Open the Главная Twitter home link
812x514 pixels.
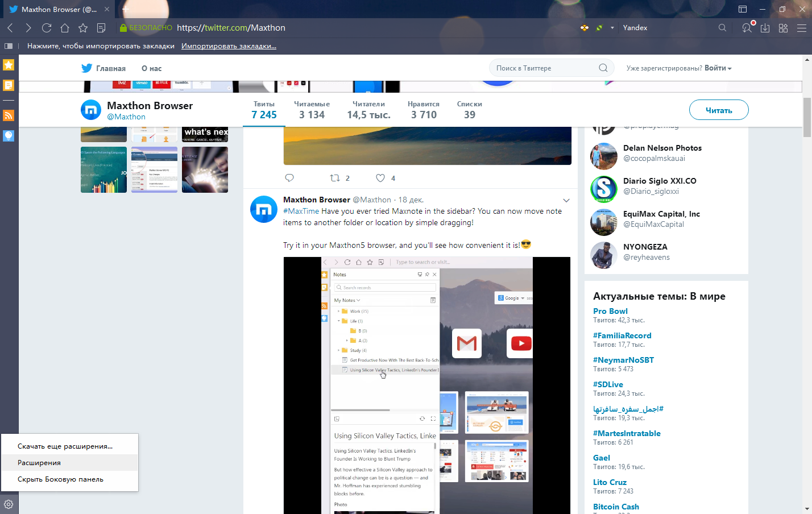(x=103, y=68)
